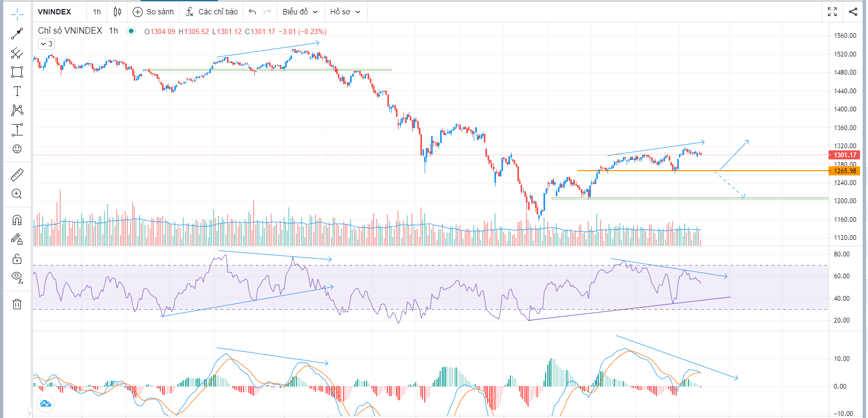Click the green market status dot
Image resolution: width=868 pixels, height=418 pixels.
[x=131, y=31]
